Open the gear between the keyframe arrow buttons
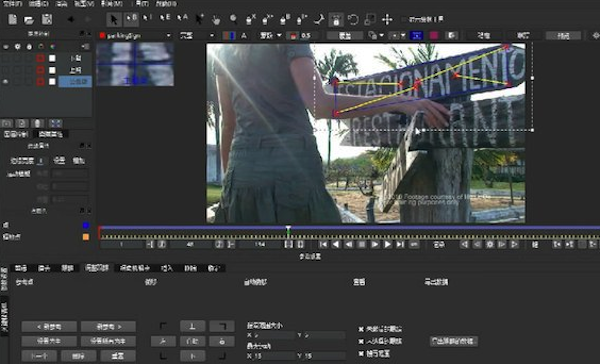This screenshot has height=364, width=600. [x=489, y=244]
